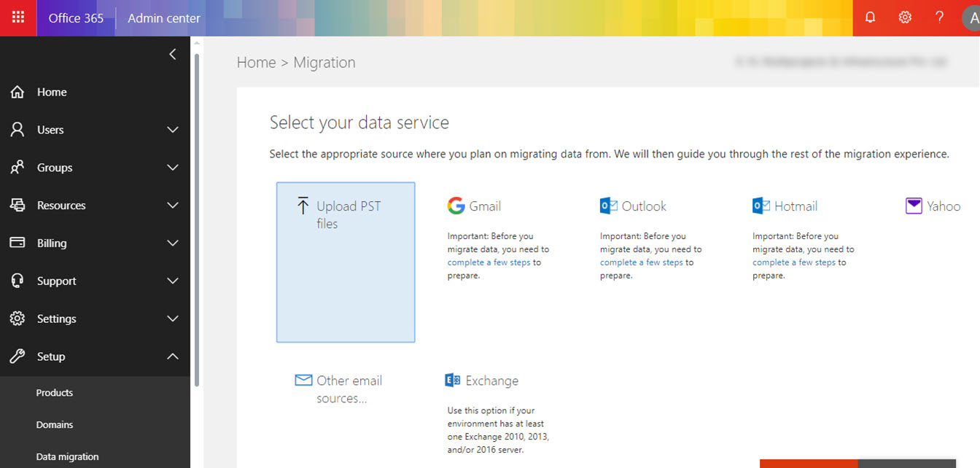Select Other email sources label
Viewport: 980px width, 468px height.
click(349, 389)
